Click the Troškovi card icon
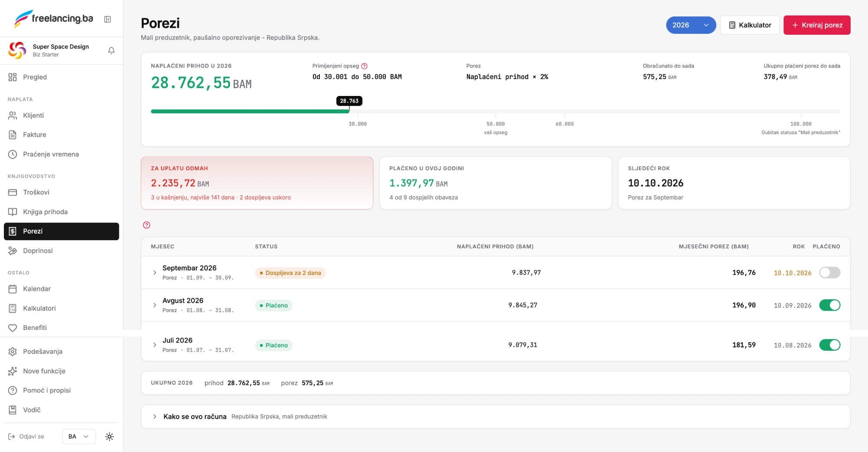 click(x=13, y=192)
